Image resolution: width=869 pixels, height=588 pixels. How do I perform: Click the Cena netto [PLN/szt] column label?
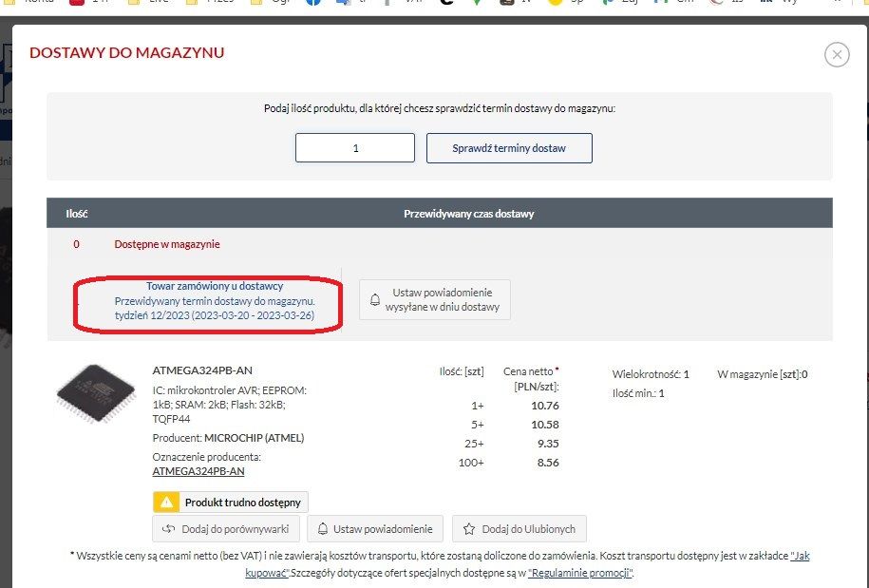pos(531,379)
